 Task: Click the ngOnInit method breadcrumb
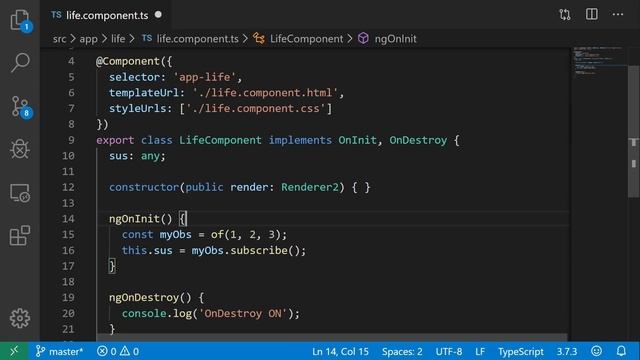pyautogui.click(x=387, y=39)
